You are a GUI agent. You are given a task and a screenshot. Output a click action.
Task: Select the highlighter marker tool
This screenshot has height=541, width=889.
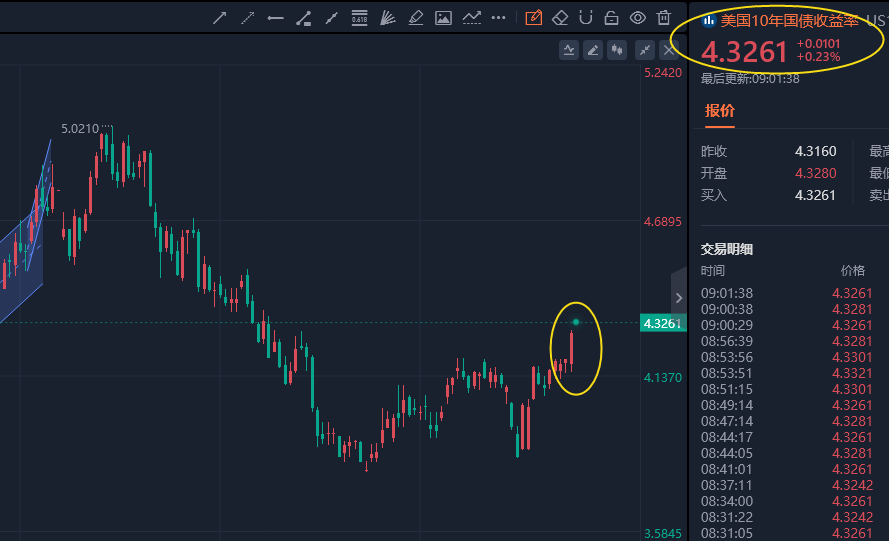pos(416,18)
